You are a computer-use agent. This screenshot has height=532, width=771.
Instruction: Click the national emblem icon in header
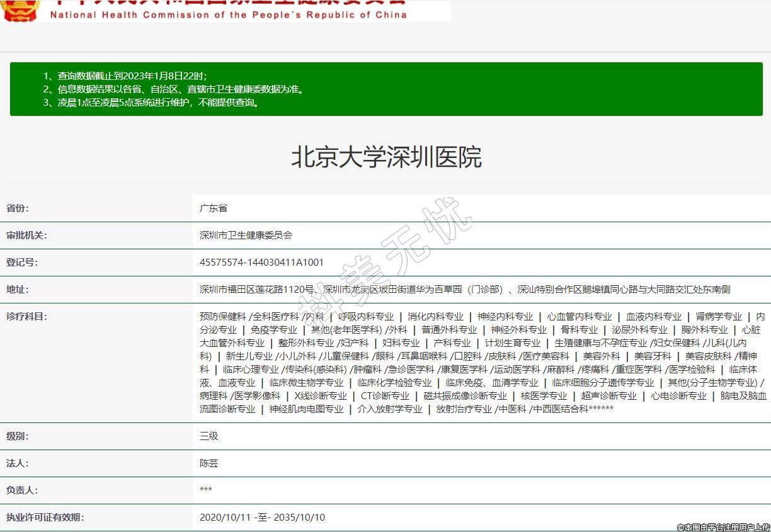pos(21,9)
